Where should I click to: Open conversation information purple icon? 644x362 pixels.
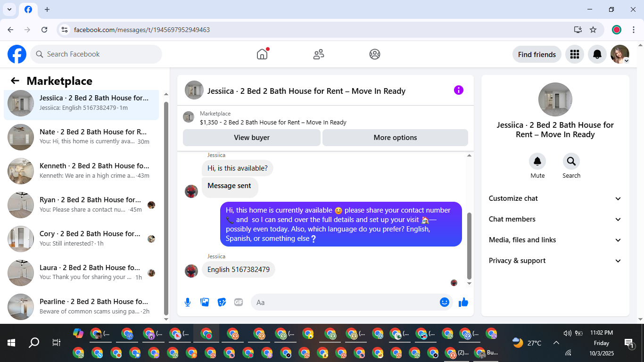click(x=459, y=90)
